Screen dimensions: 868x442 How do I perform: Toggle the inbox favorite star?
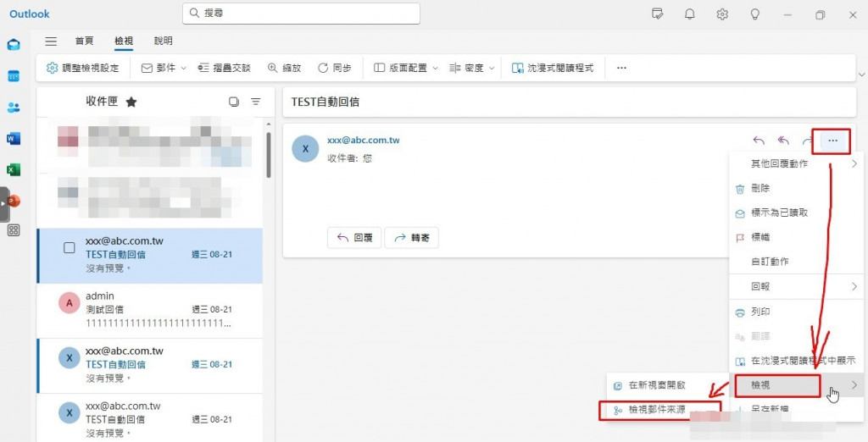tap(131, 102)
